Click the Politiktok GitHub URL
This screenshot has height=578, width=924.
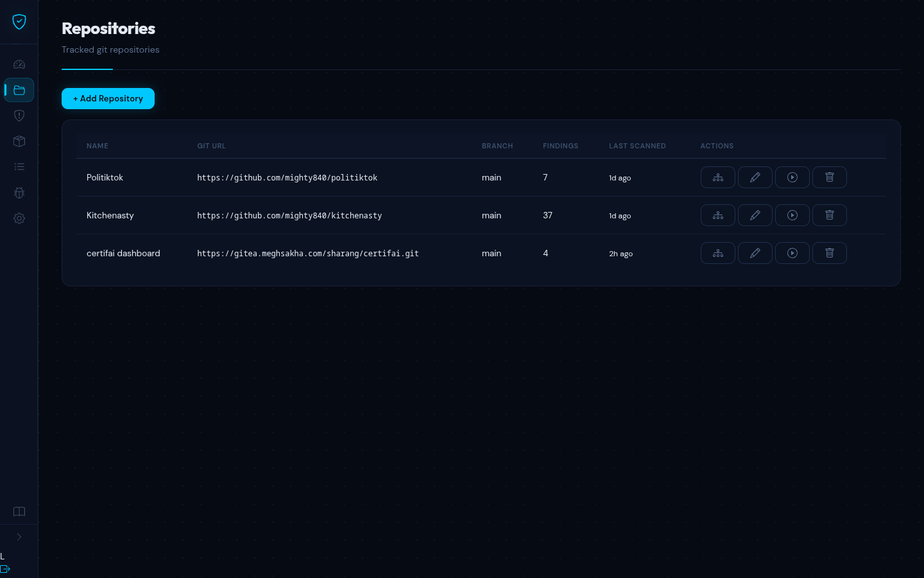[x=287, y=178]
